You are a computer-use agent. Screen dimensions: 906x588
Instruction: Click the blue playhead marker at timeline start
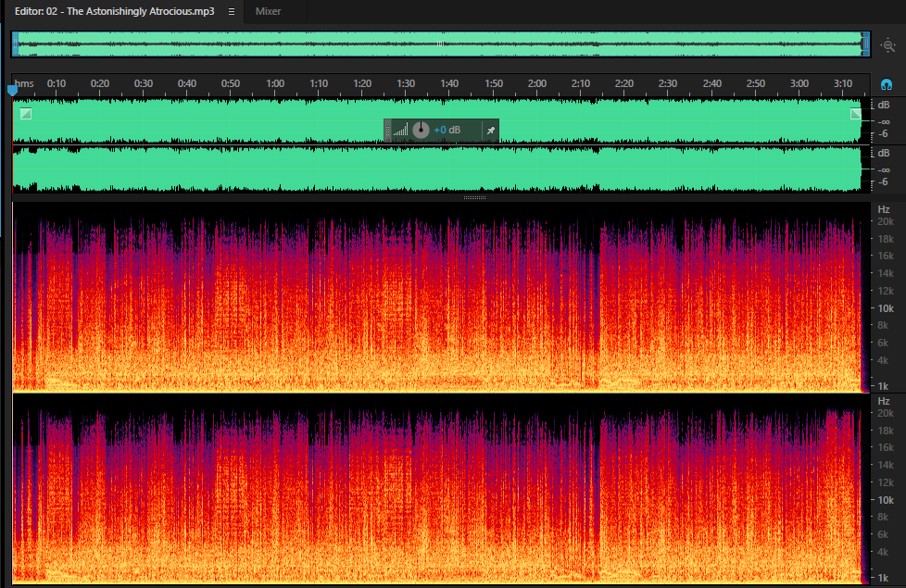pos(12,90)
